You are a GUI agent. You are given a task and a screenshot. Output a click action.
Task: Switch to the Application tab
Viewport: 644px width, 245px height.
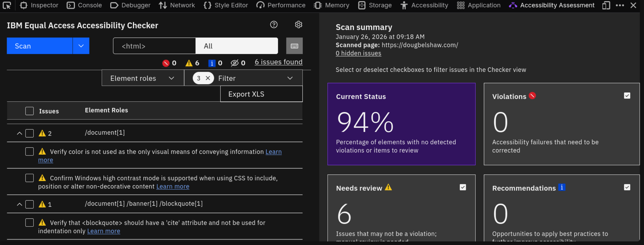pyautogui.click(x=479, y=5)
